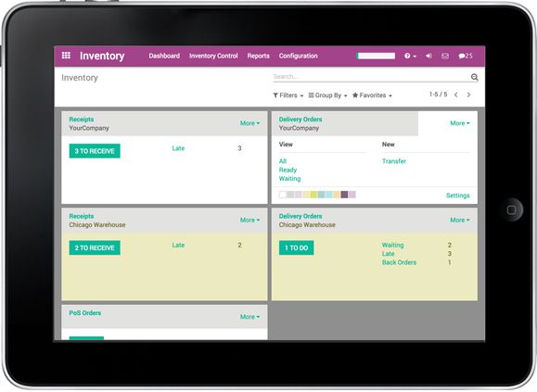Click the magnifying glass search icon
This screenshot has width=537, height=392.
[474, 77]
